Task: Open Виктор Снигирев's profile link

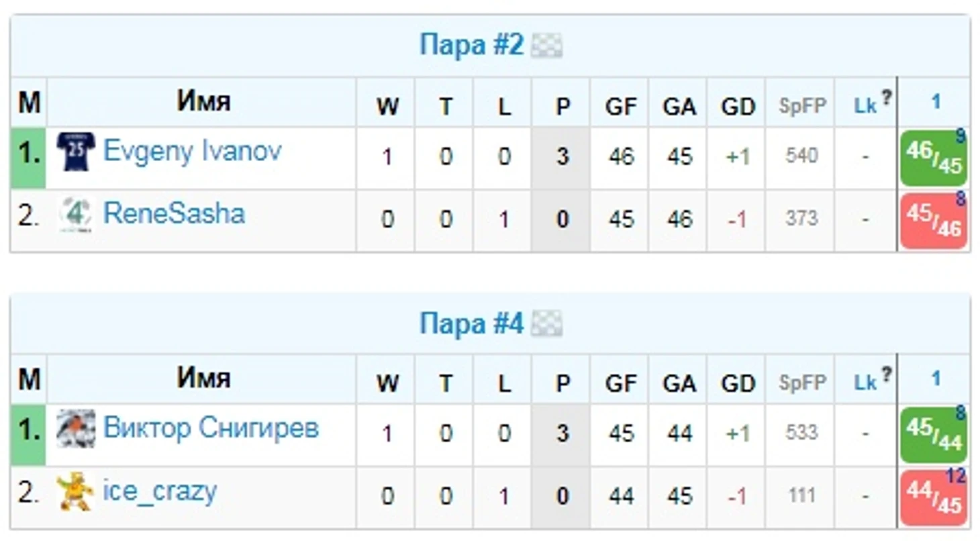Action: 211,428
